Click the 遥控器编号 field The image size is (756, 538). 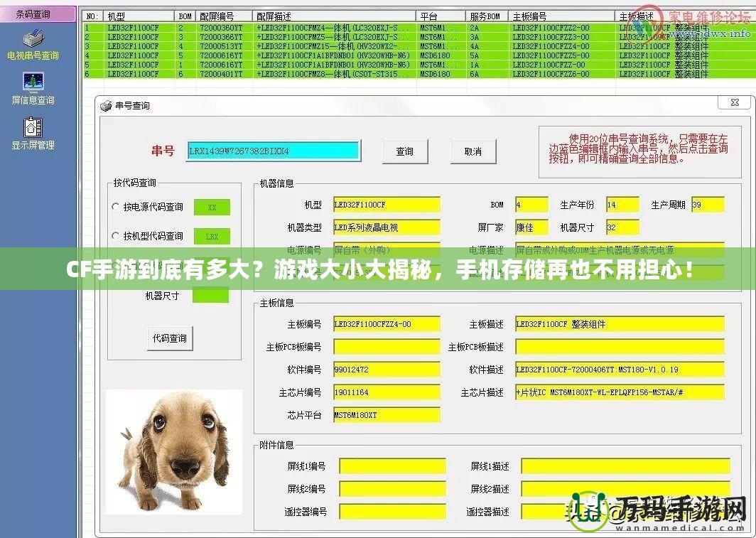click(392, 512)
